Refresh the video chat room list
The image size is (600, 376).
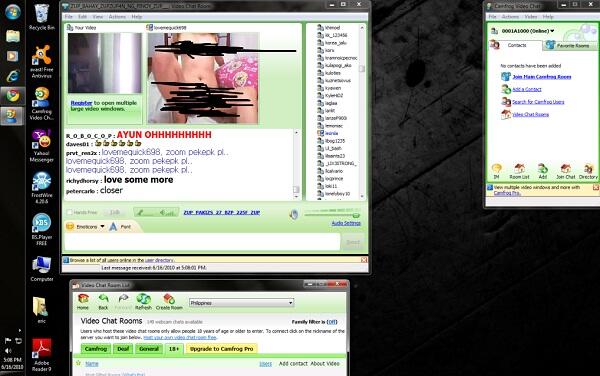[143, 301]
